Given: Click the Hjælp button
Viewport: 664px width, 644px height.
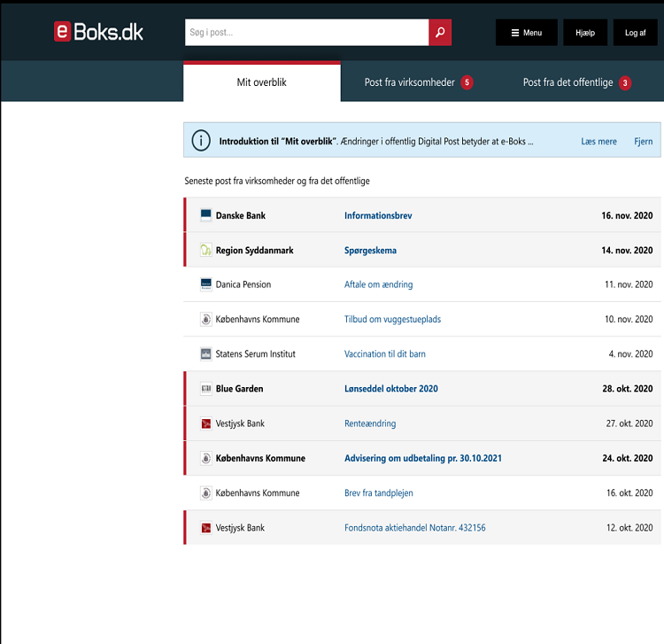Looking at the screenshot, I should coord(585,33).
